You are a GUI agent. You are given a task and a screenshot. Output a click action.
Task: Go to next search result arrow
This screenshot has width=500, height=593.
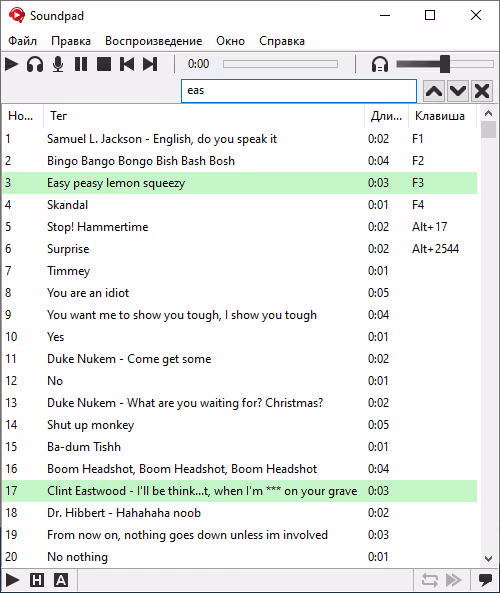pos(458,91)
